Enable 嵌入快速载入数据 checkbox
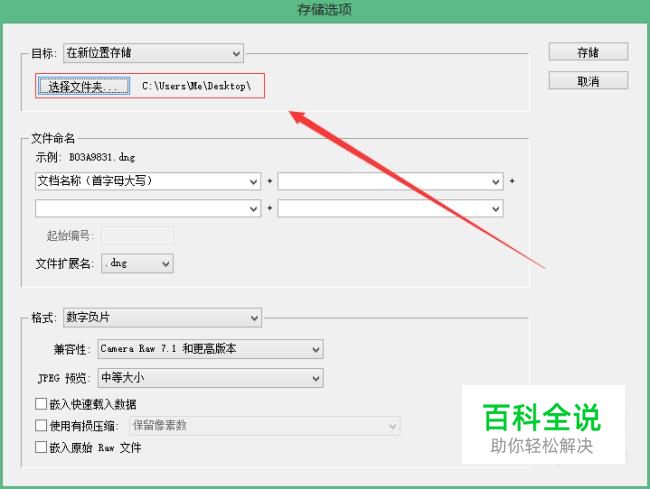This screenshot has width=650, height=489. tap(41, 404)
